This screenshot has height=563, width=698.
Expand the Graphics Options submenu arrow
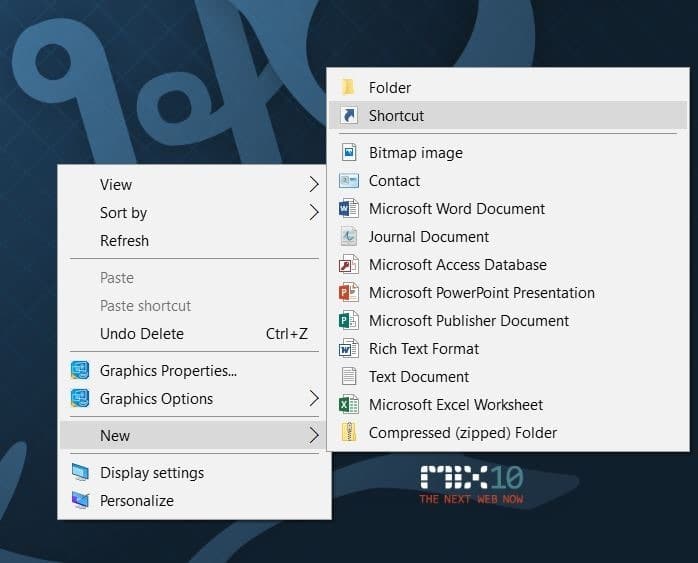tap(314, 398)
